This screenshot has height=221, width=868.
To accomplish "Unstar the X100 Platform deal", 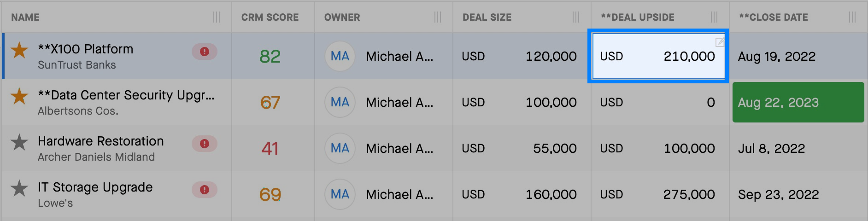I will tap(19, 50).
